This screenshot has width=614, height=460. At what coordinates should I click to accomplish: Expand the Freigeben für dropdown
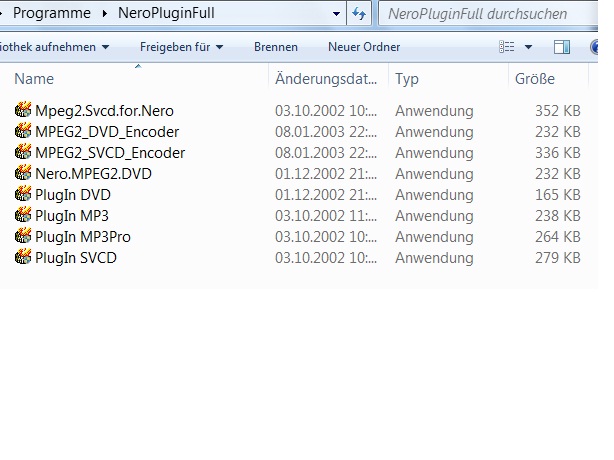(x=219, y=47)
